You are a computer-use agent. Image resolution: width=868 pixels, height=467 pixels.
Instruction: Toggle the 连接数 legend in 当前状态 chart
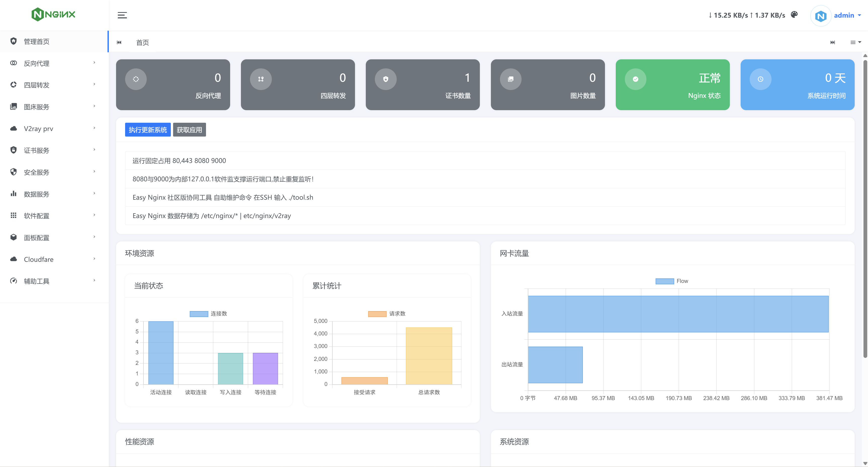click(208, 314)
